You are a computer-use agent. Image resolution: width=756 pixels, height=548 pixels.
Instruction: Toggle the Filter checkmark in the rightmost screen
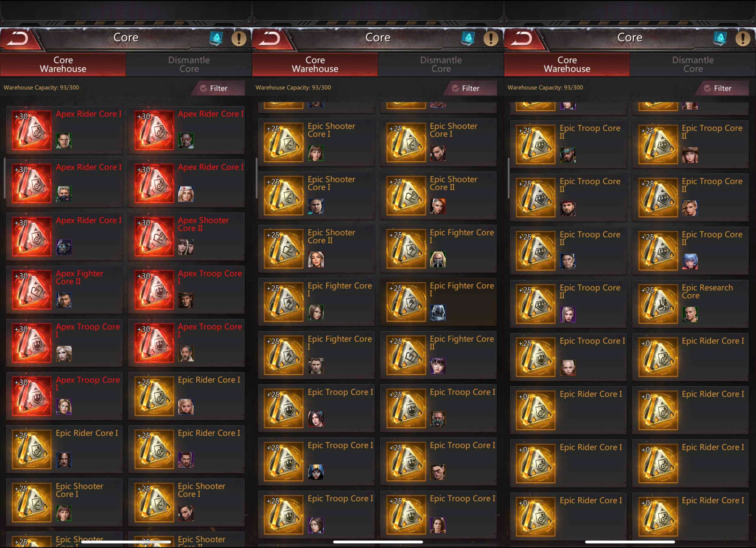(707, 88)
